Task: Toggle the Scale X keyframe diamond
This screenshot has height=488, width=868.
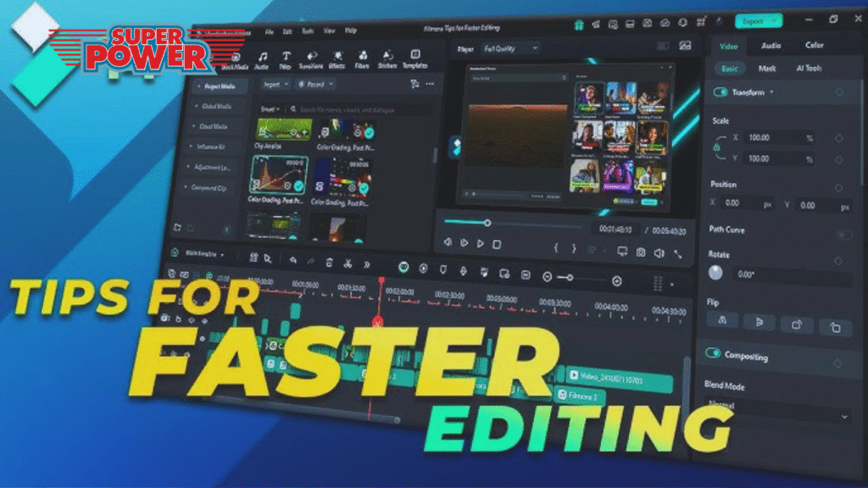Action: click(x=838, y=138)
